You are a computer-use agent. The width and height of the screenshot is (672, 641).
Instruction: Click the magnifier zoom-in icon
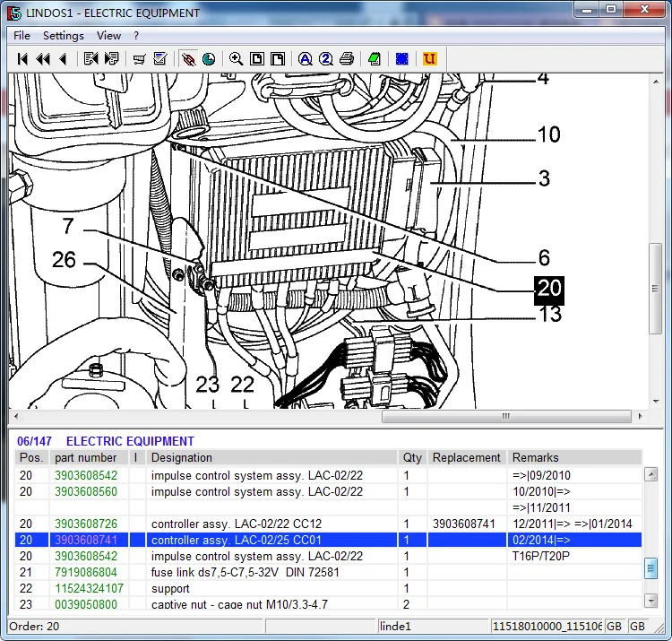pyautogui.click(x=236, y=59)
